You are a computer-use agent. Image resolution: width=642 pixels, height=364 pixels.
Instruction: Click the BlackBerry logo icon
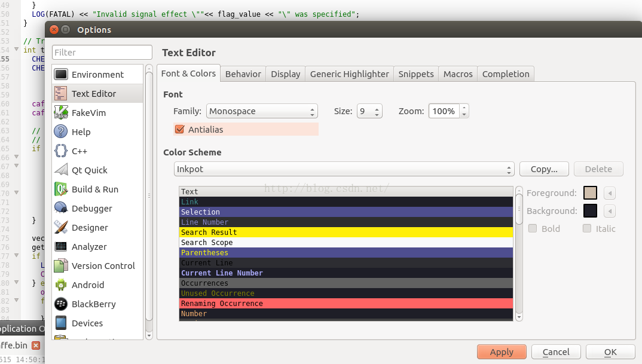[x=60, y=304]
